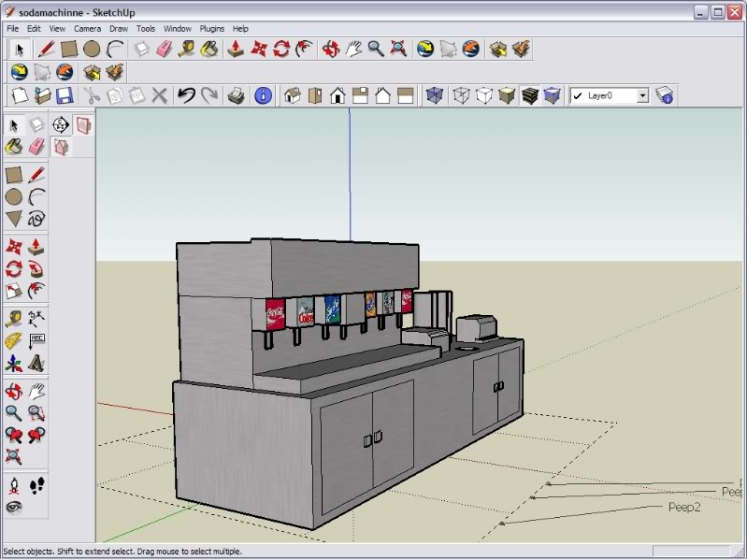Image resolution: width=747 pixels, height=560 pixels.
Task: Select the Zoom Window tool
Action: tap(36, 413)
